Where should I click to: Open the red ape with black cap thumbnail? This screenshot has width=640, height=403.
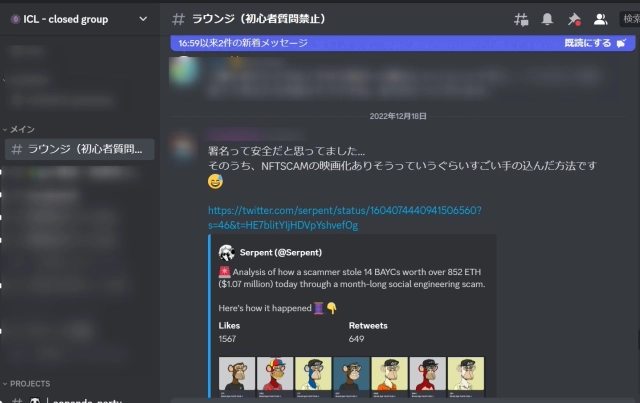coord(427,376)
